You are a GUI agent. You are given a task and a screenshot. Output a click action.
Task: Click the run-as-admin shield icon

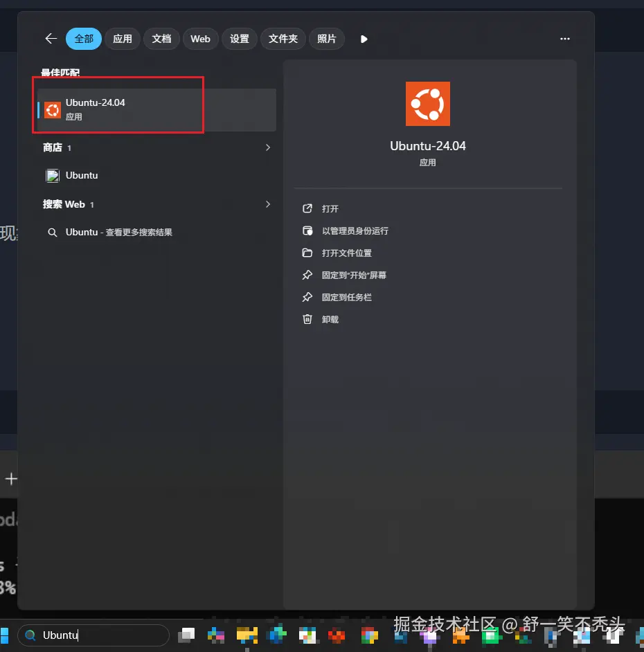[307, 230]
